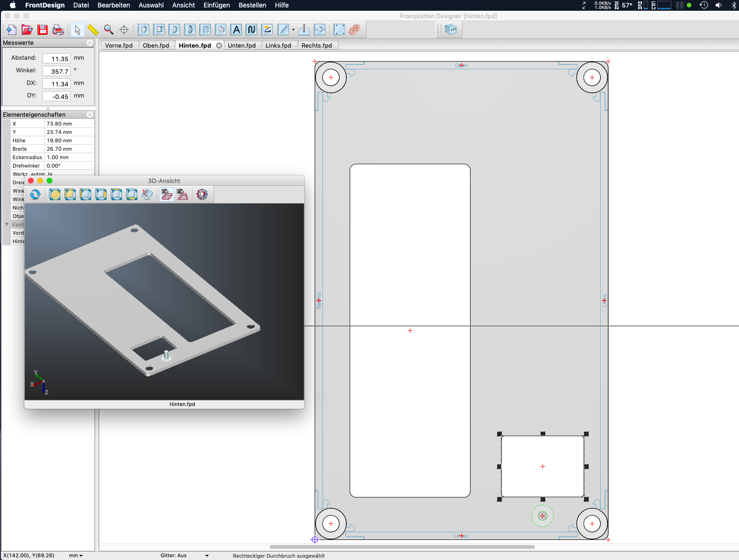Switch to the Unten.fpd tab
Viewport: 739px width, 560px height.
(x=242, y=45)
